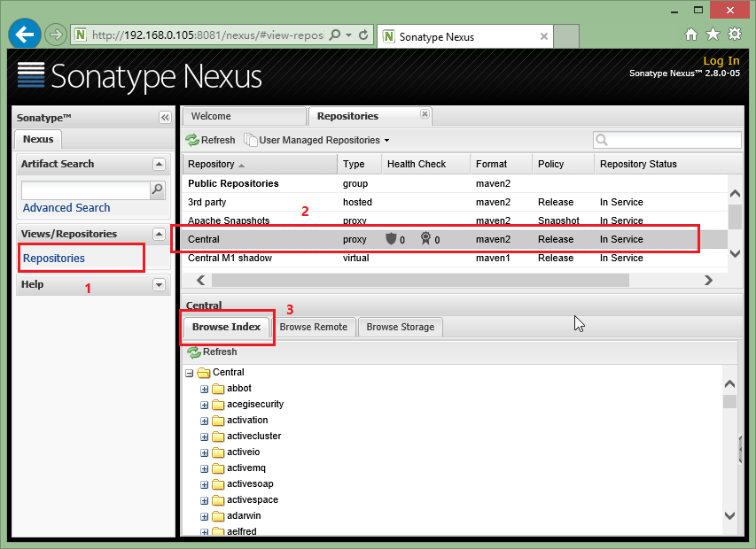Expand the abbot tree node
This screenshot has width=756, height=549.
205,389
